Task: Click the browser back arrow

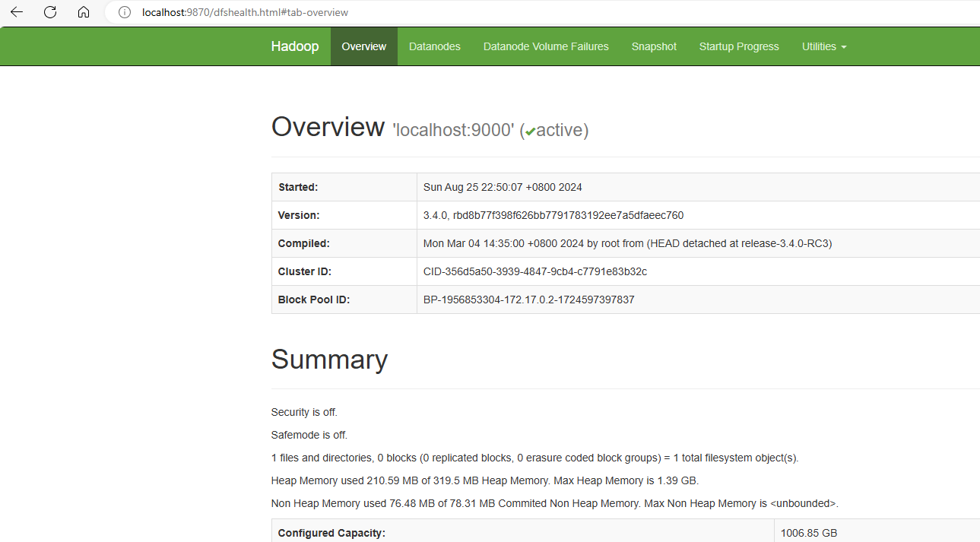Action: 16,12
